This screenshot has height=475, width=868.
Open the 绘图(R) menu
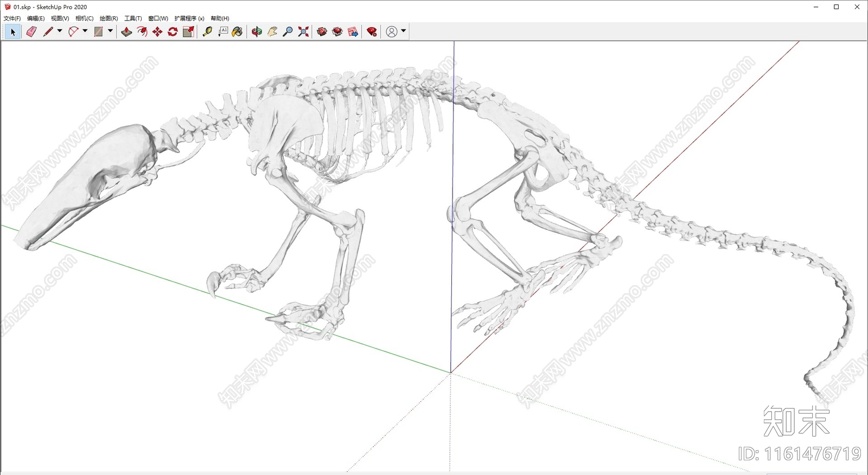108,18
